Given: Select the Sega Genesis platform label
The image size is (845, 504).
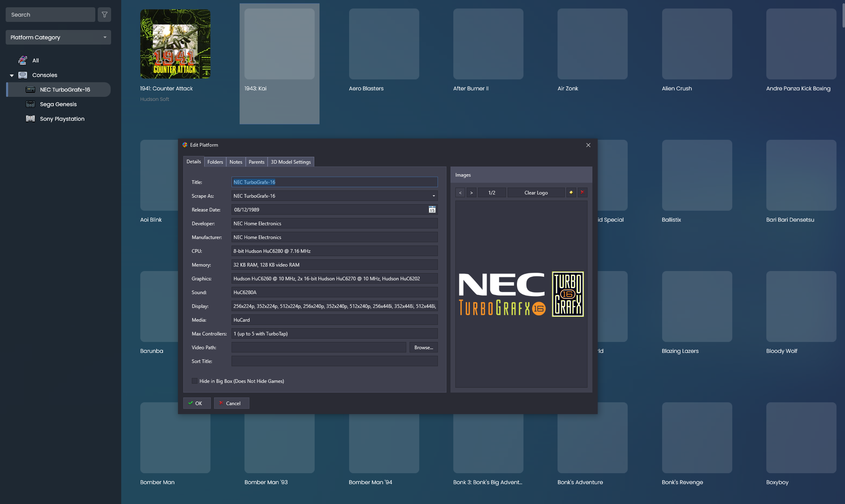Looking at the screenshot, I should (x=58, y=104).
